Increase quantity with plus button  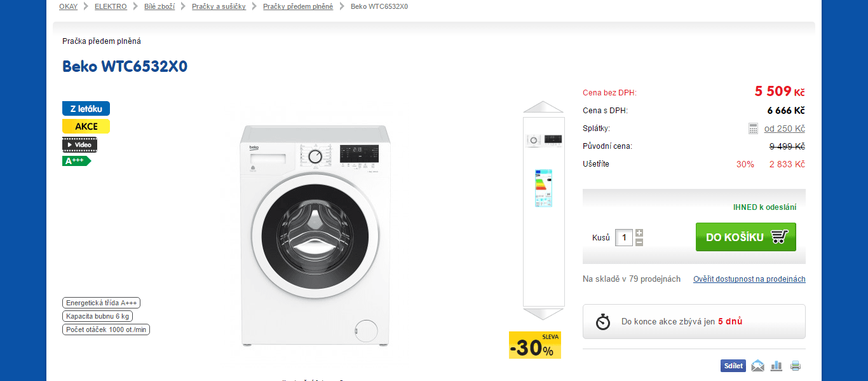(x=639, y=233)
